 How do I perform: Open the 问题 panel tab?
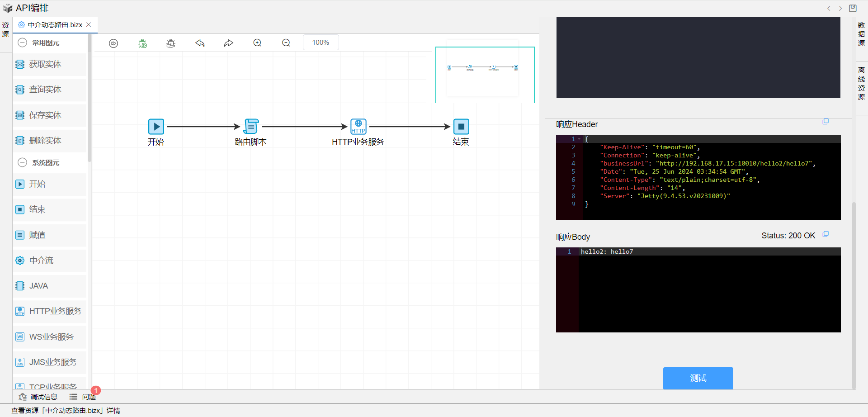83,397
